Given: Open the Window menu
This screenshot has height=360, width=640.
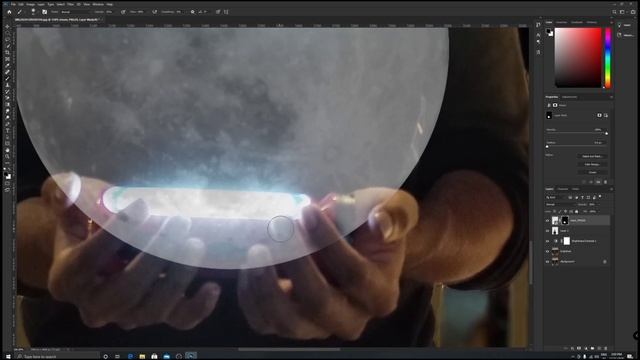Looking at the screenshot, I should 98,4.
